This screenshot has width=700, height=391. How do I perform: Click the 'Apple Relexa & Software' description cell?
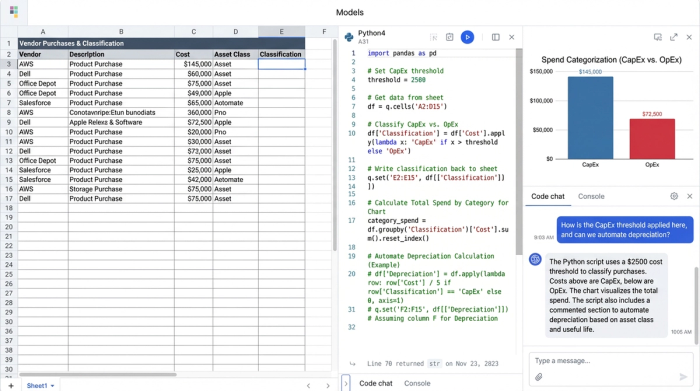point(121,122)
